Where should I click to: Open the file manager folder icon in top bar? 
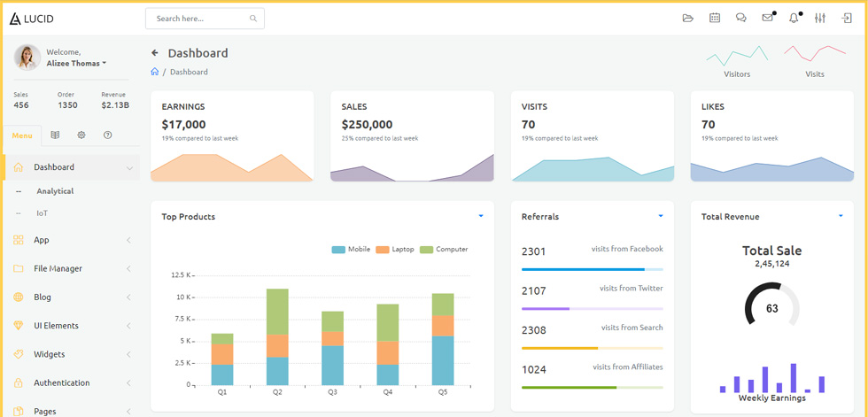pos(688,19)
